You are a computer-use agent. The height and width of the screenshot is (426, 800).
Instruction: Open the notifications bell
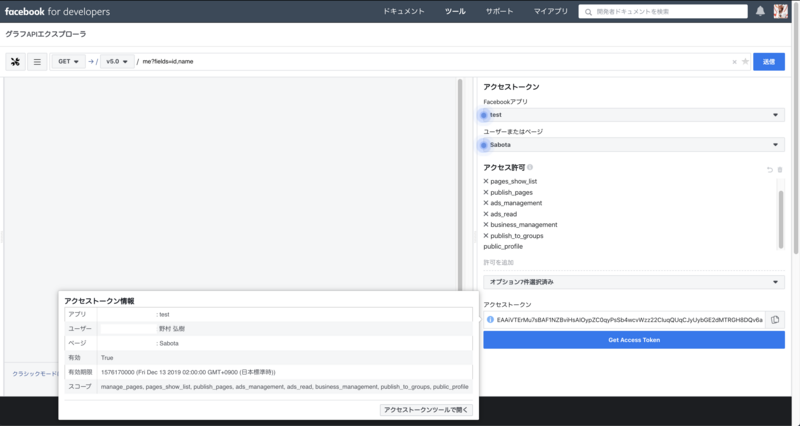tap(760, 11)
